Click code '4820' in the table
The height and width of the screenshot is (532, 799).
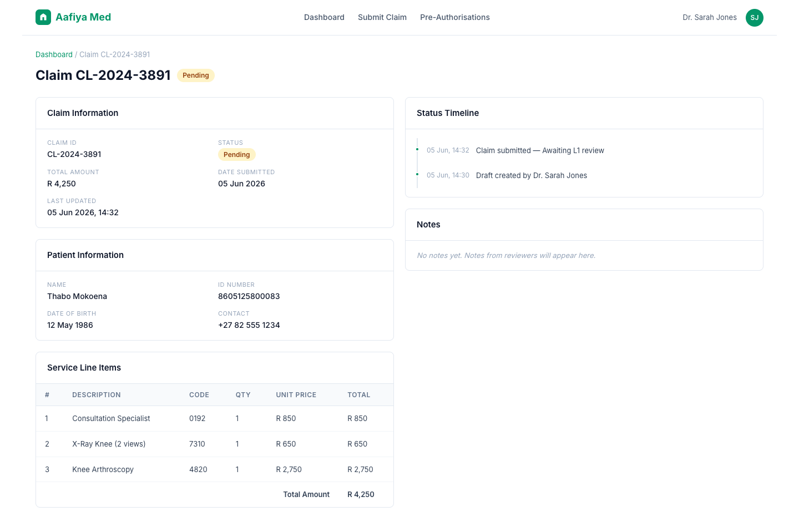(x=198, y=469)
